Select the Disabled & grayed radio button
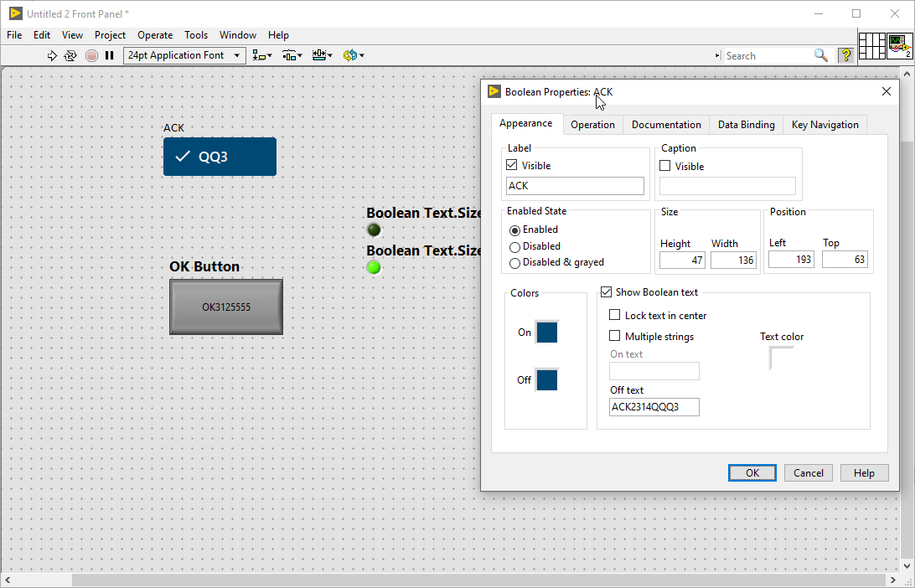 (x=514, y=262)
